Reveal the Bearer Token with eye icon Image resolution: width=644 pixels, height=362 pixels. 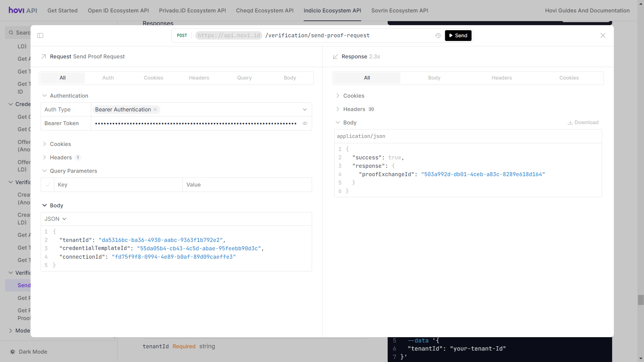pos(305,123)
